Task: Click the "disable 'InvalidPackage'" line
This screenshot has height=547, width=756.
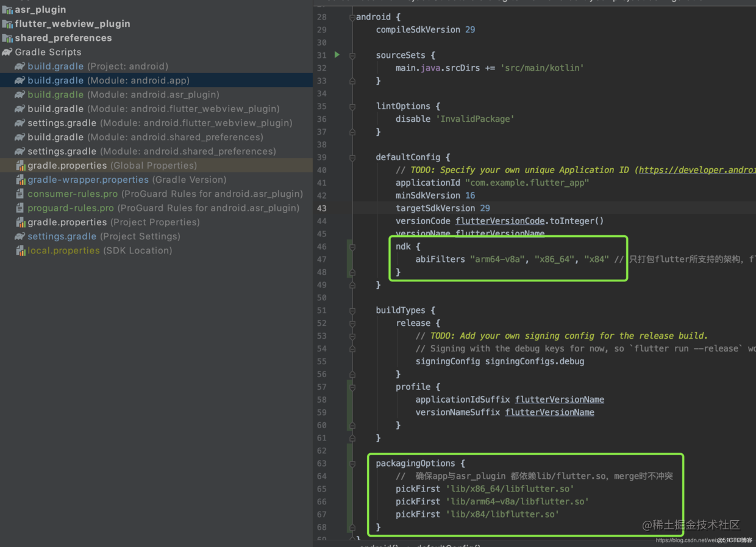Action: (x=455, y=119)
